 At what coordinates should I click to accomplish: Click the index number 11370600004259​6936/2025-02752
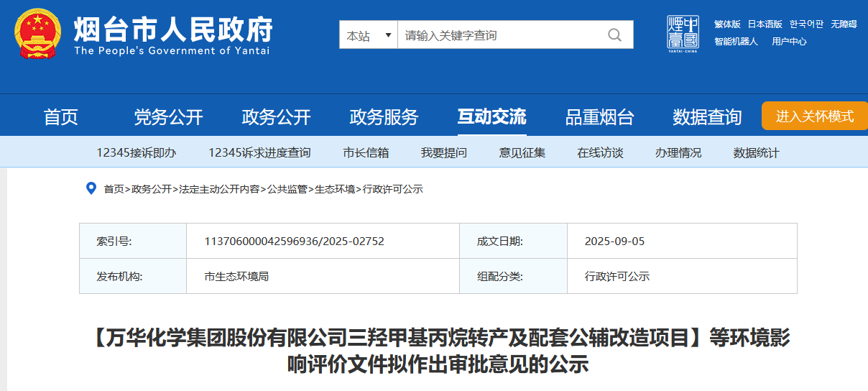coord(295,241)
